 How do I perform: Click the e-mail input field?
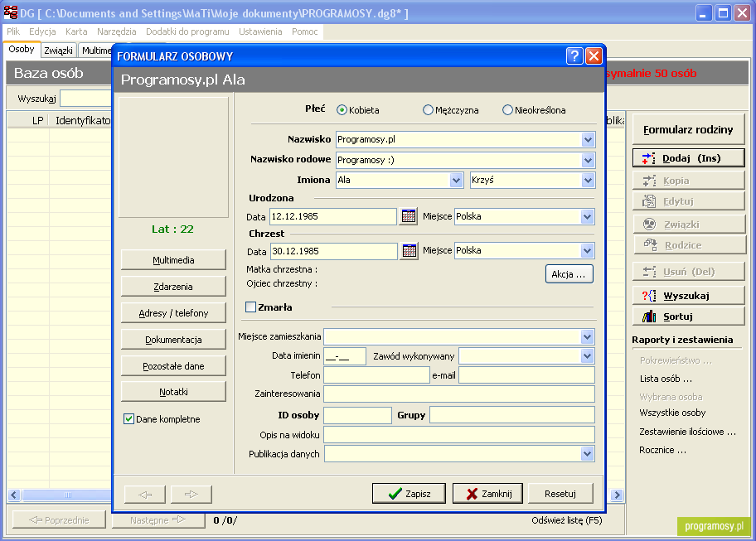pos(526,375)
